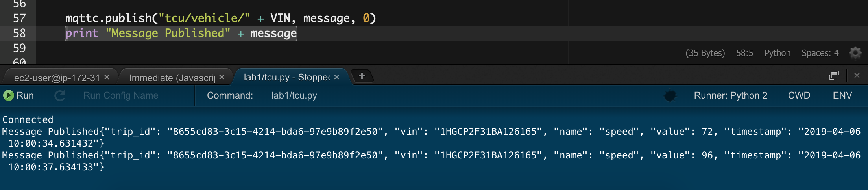Add a new console tab
868x190 pixels.
pyautogui.click(x=362, y=76)
